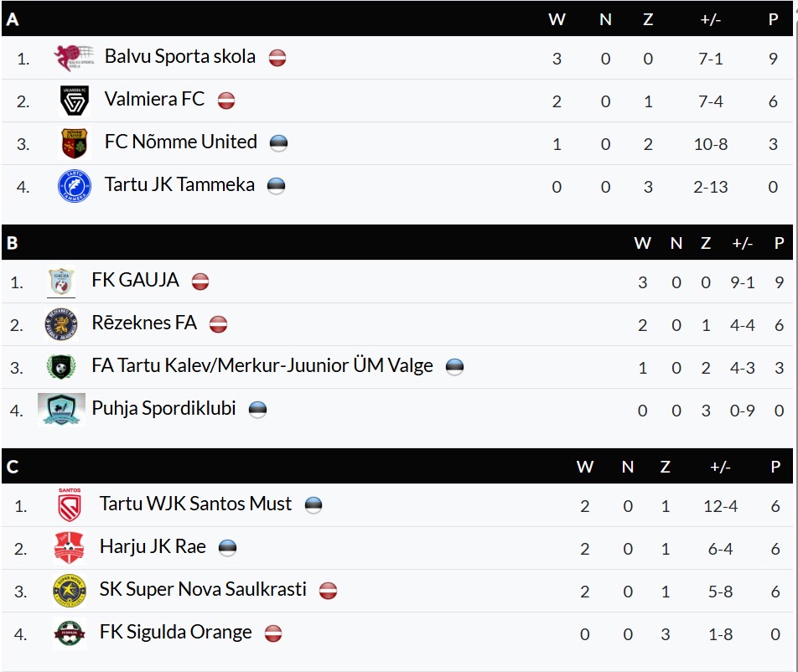Image resolution: width=798 pixels, height=672 pixels.
Task: Click the FC Nõmme United crest
Action: pos(74,143)
